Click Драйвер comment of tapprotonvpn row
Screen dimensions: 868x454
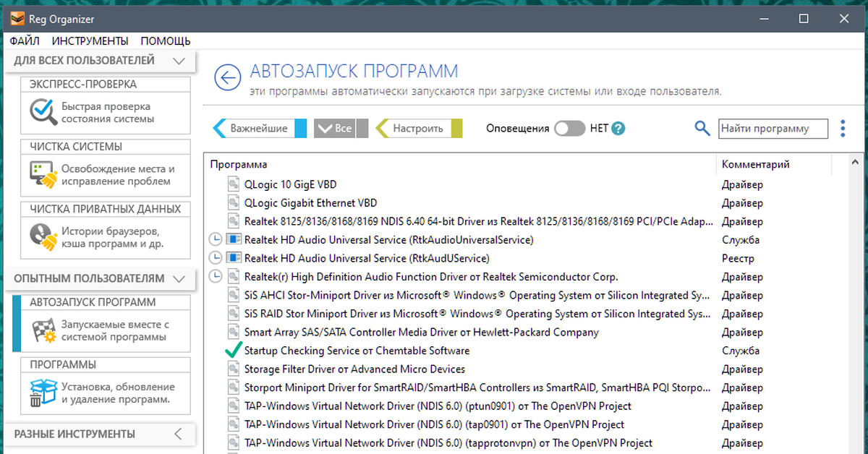pyautogui.click(x=742, y=442)
